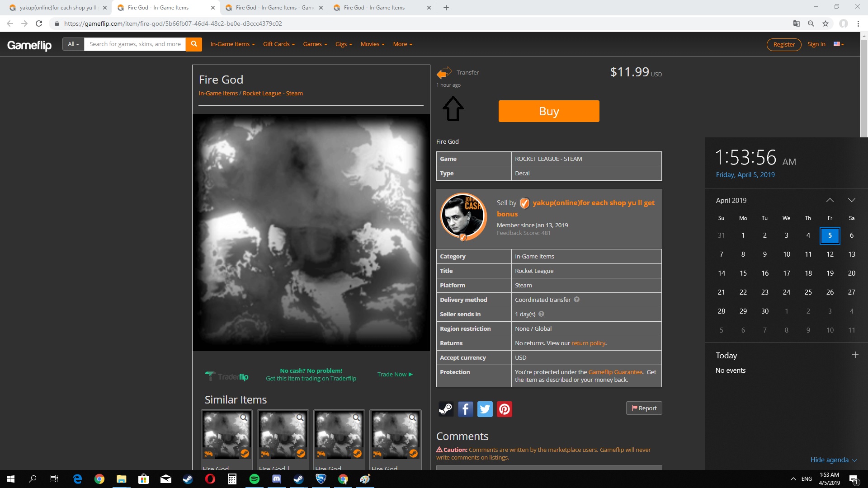Switch to the yakup(online) browser tab
This screenshot has width=868, height=488.
(x=55, y=8)
